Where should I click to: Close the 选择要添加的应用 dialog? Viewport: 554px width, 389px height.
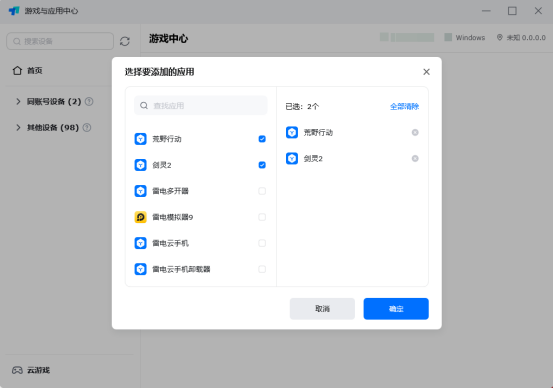(426, 72)
